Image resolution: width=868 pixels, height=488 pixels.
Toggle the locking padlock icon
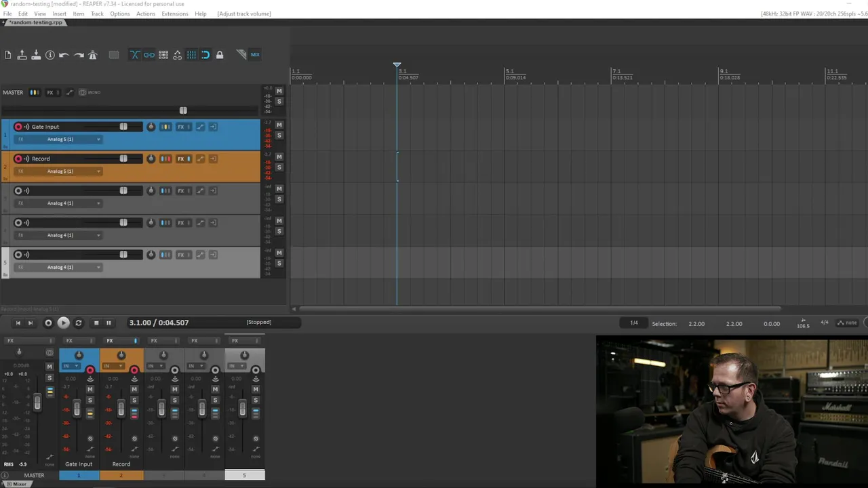click(220, 55)
